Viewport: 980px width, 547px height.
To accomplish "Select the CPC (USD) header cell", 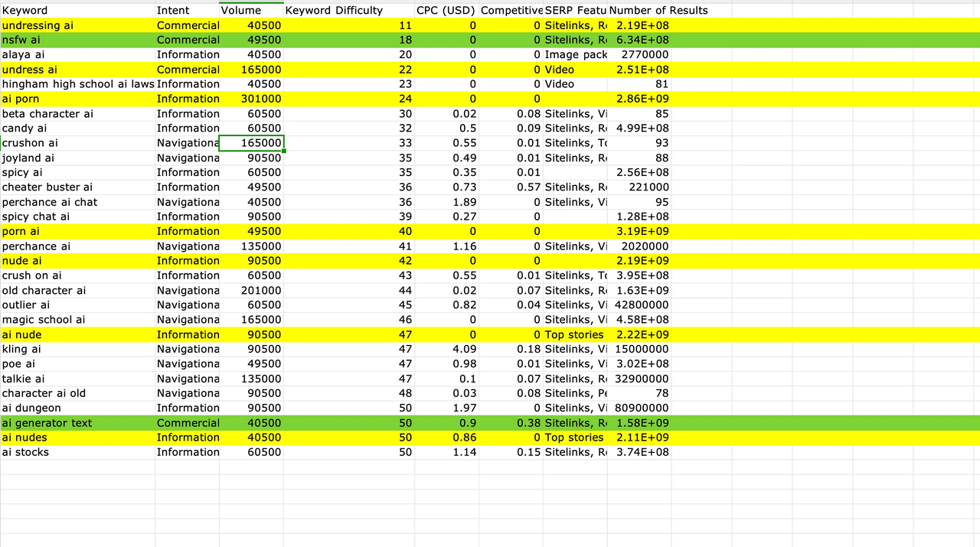I will coord(446,11).
